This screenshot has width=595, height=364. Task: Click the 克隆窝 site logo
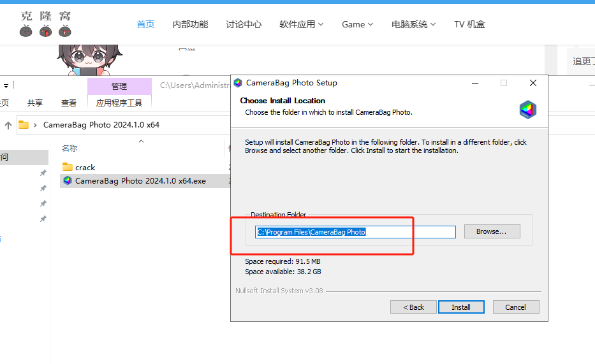tap(45, 24)
